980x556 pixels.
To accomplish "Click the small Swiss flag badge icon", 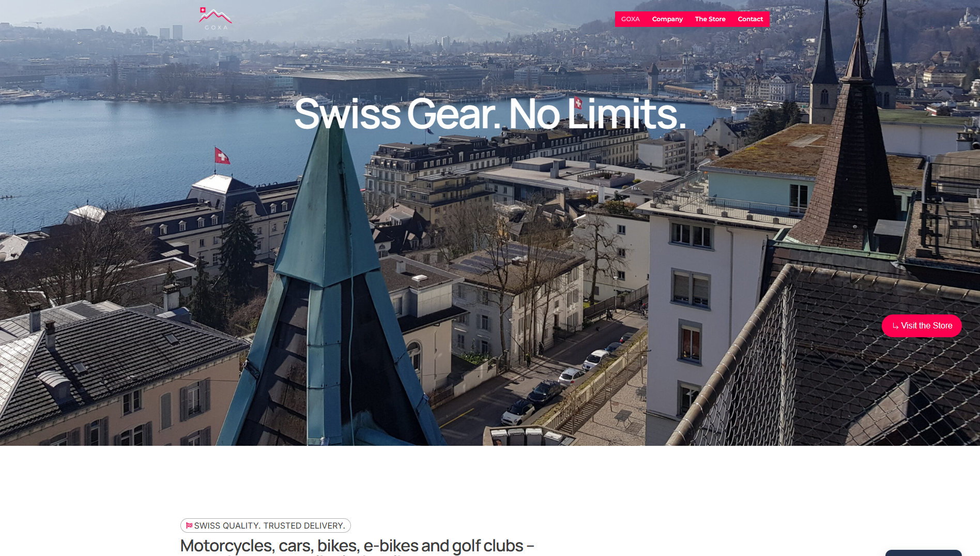I will (189, 525).
